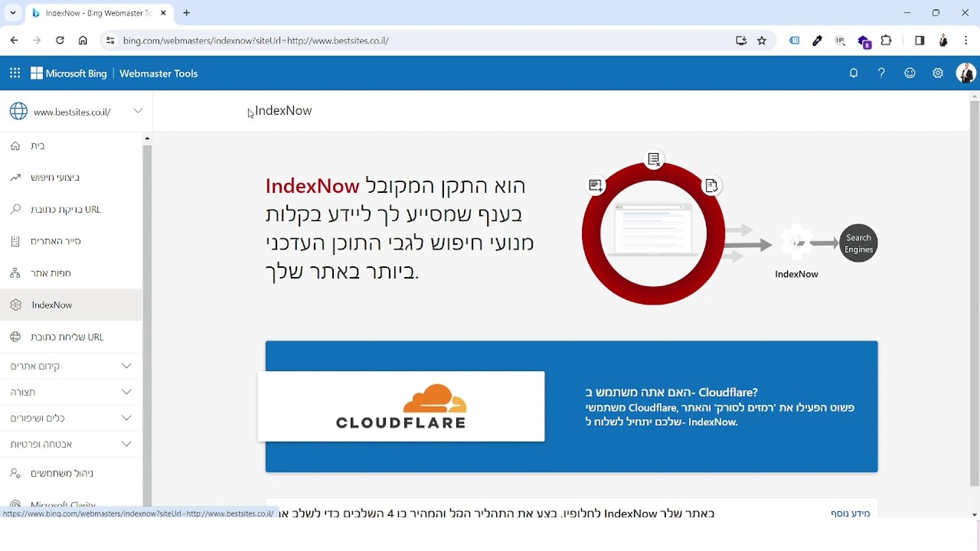Click the search performance trend icon
This screenshot has height=551, width=980.
pos(15,178)
